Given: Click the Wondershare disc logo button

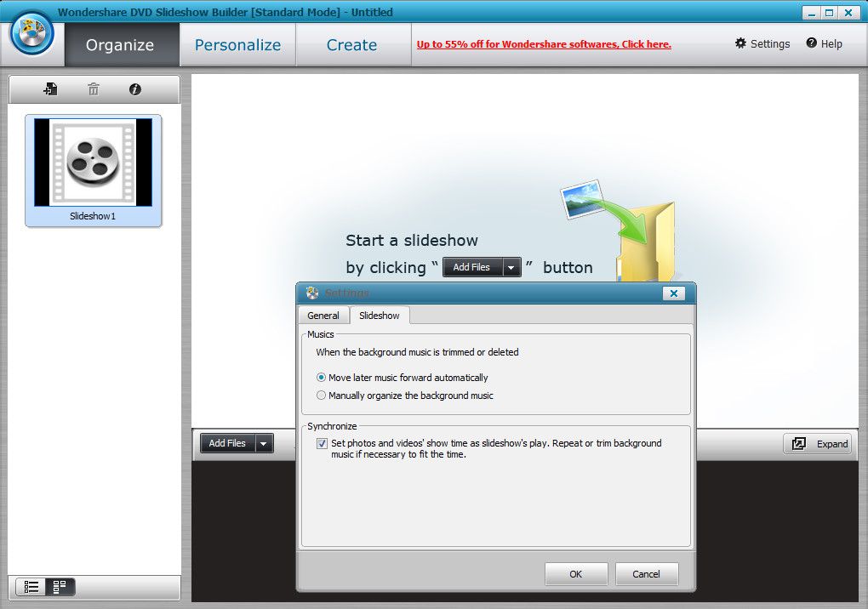Looking at the screenshot, I should (x=31, y=33).
